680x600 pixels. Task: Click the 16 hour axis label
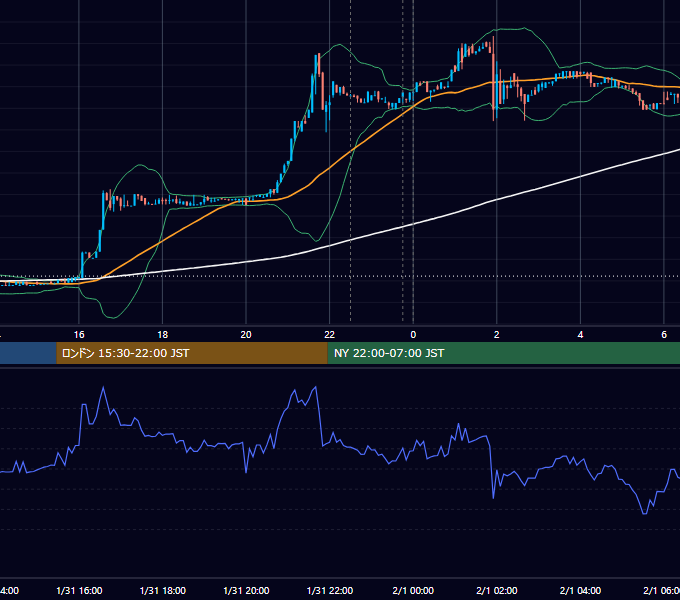[x=79, y=334]
